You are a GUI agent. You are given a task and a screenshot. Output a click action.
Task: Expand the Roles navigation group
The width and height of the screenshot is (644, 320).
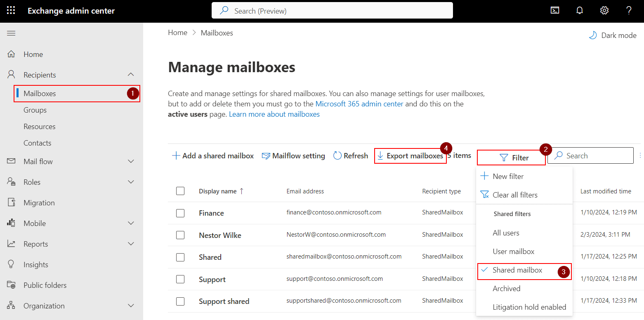(x=131, y=182)
